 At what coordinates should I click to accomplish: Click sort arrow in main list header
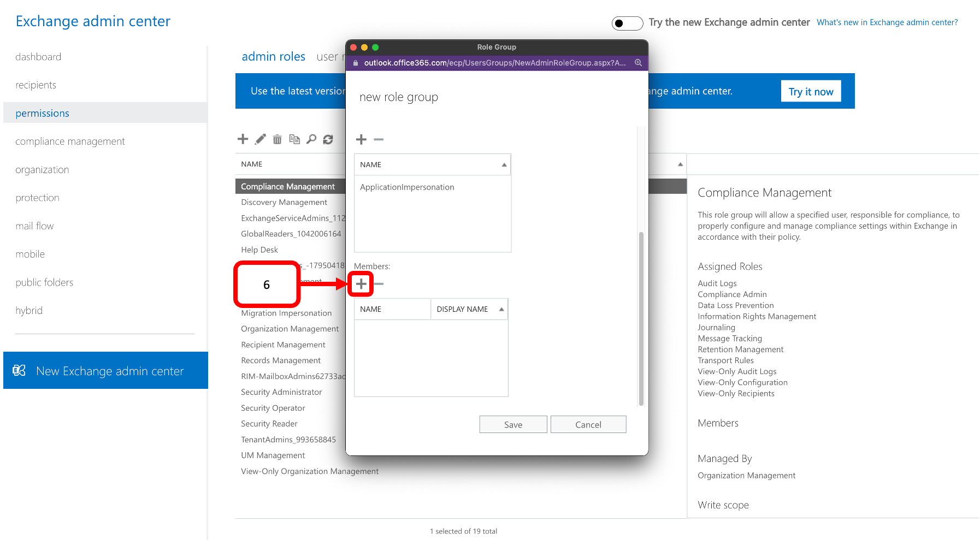tap(680, 164)
